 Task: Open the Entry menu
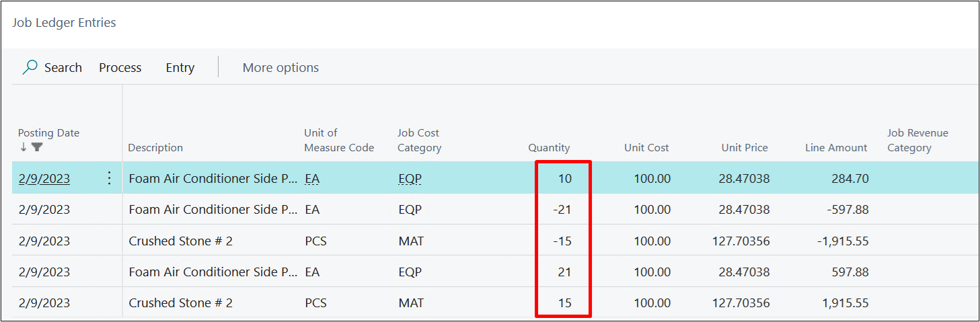[x=180, y=68]
